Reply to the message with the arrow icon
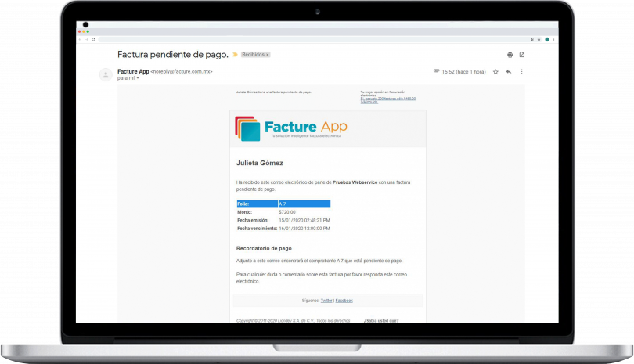 [508, 72]
